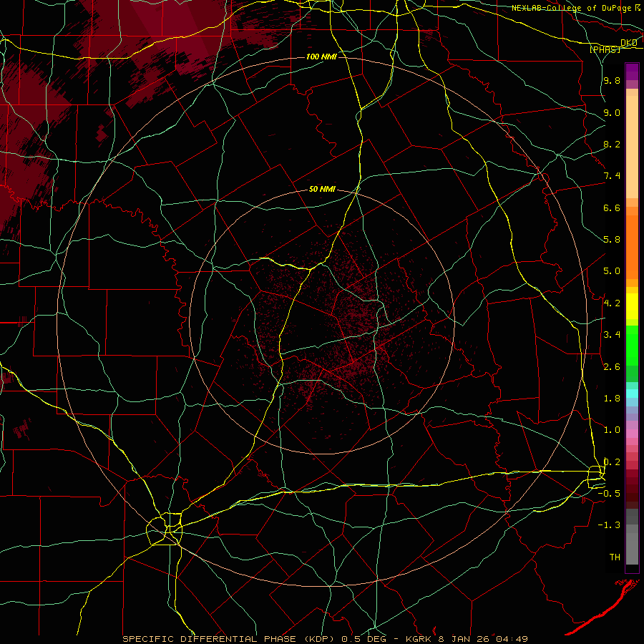
Task: Click the yellow segment of color bar
Action: 632,306
